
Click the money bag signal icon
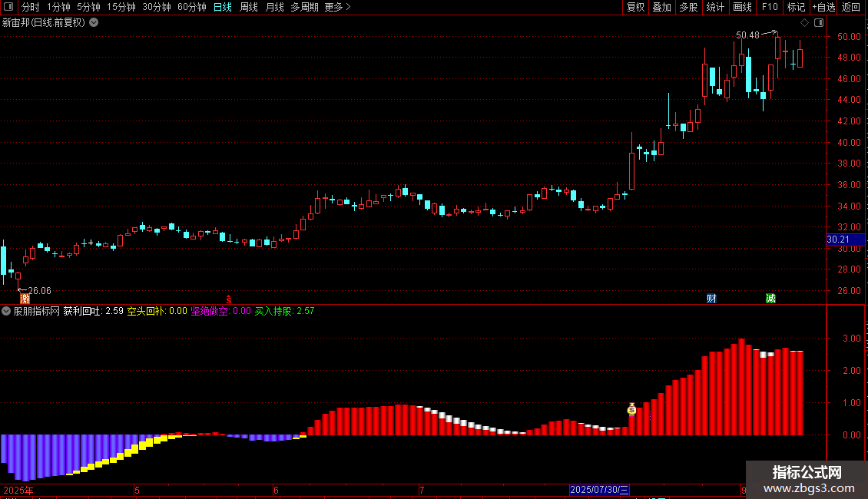631,409
